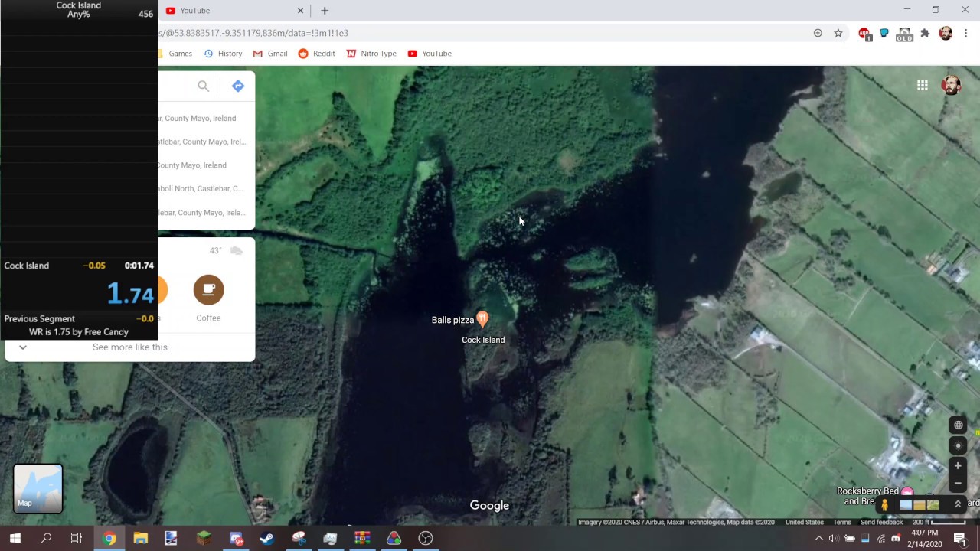Toggle the 200 ft scale bar units
This screenshot has height=551, width=980.
tap(939, 523)
